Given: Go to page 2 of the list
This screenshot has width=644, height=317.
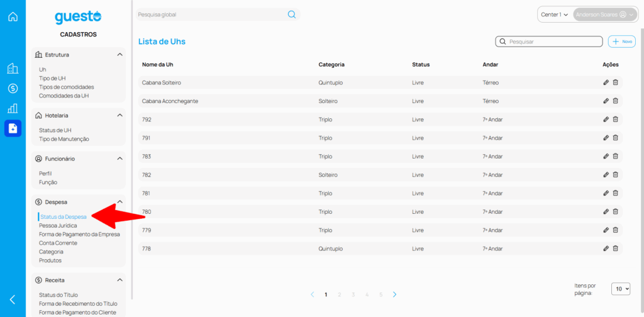Looking at the screenshot, I should [x=340, y=294].
